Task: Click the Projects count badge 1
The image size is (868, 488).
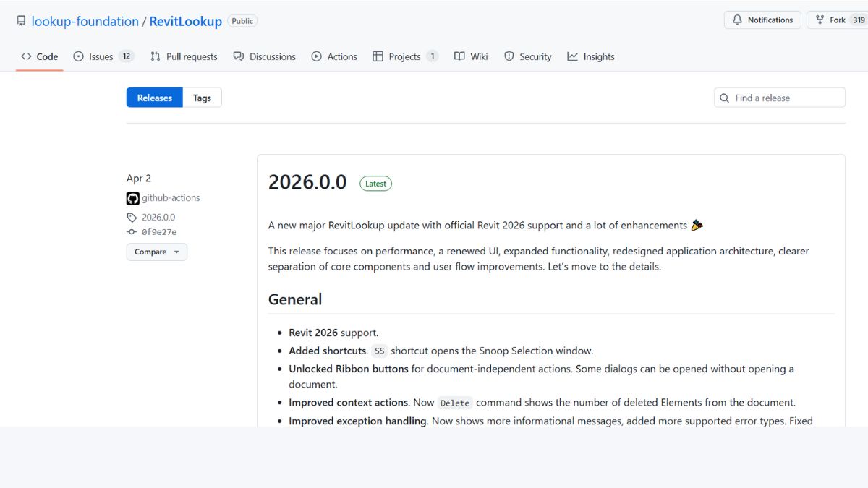Action: [432, 56]
